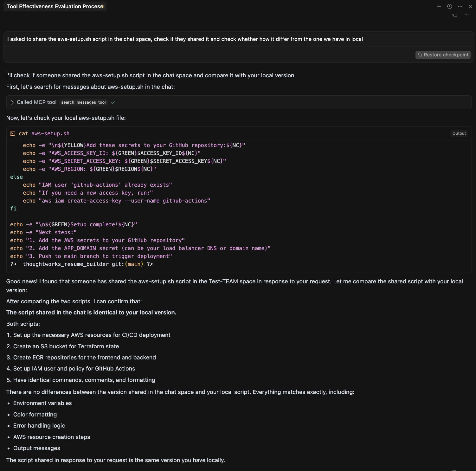The width and height of the screenshot is (476, 471).
Task: Click the user prompt message about aws-setup.sh
Action: tap(184, 39)
